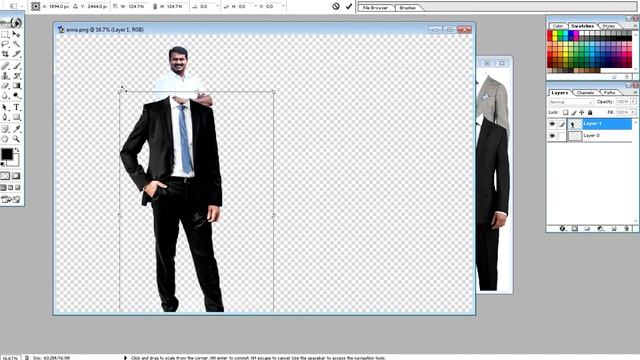
Task: Toggle lock all for layer
Action: [x=590, y=112]
